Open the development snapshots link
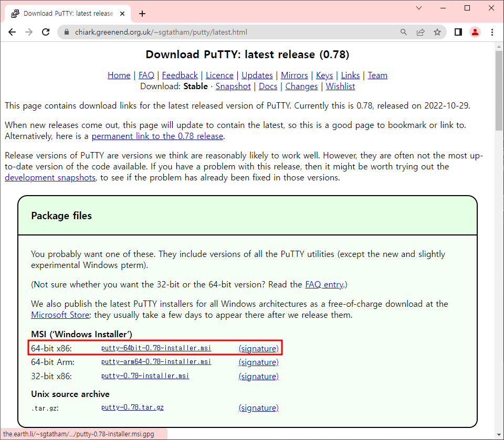This screenshot has height=440, width=504. tap(50, 178)
